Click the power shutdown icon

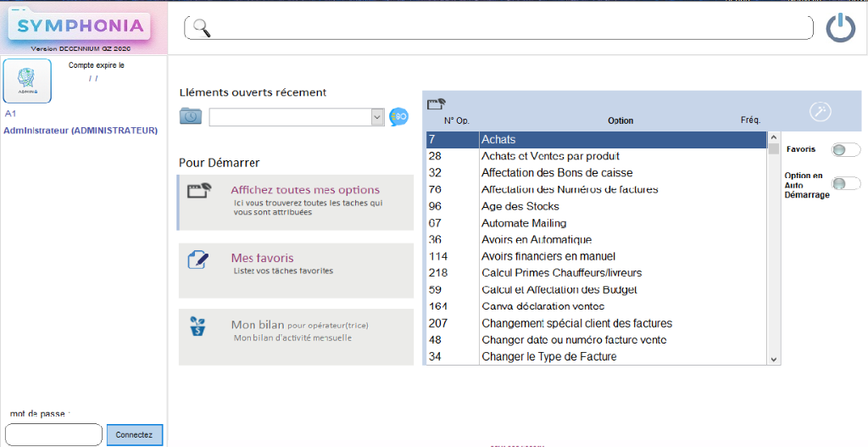coord(840,27)
